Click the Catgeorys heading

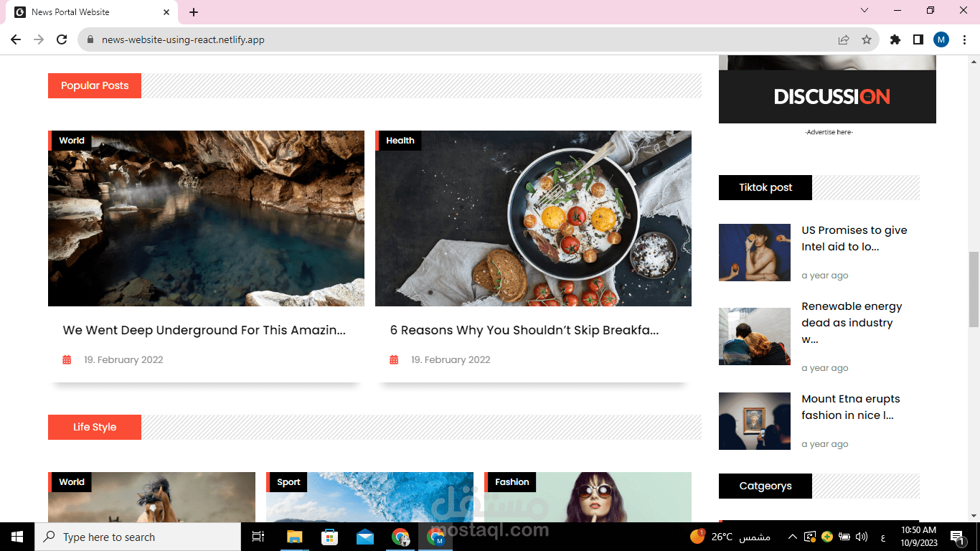point(765,486)
